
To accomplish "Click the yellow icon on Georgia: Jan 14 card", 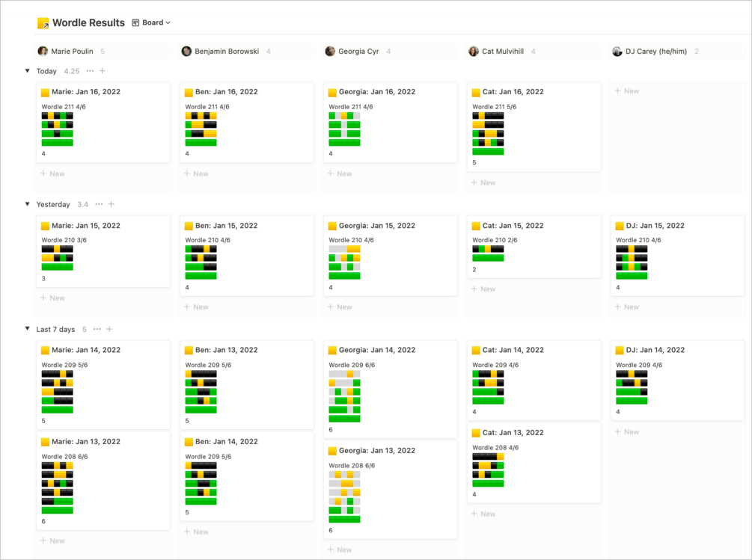I will [x=332, y=350].
